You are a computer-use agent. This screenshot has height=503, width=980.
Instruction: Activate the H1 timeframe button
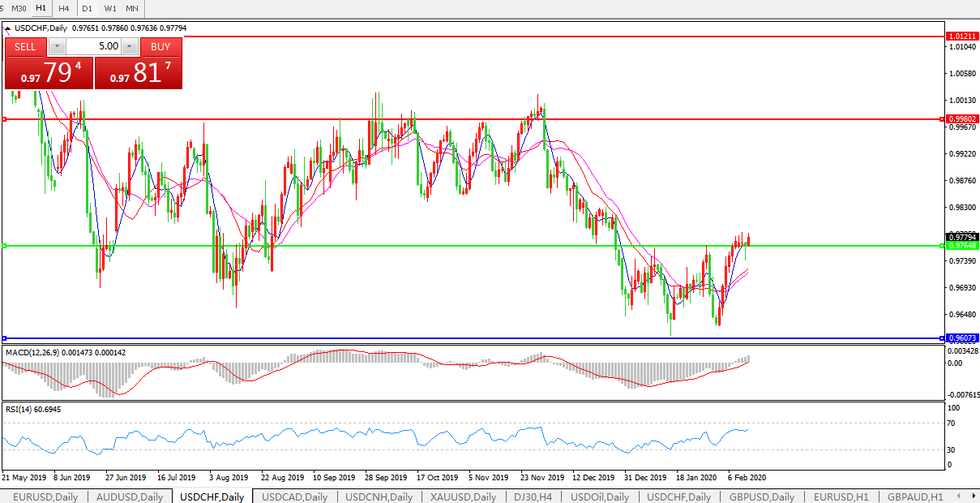(x=41, y=8)
